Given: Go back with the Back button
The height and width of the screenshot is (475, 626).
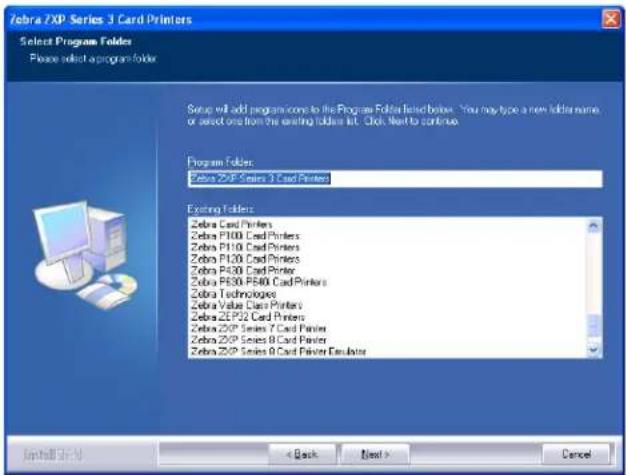Looking at the screenshot, I should coord(302,454).
